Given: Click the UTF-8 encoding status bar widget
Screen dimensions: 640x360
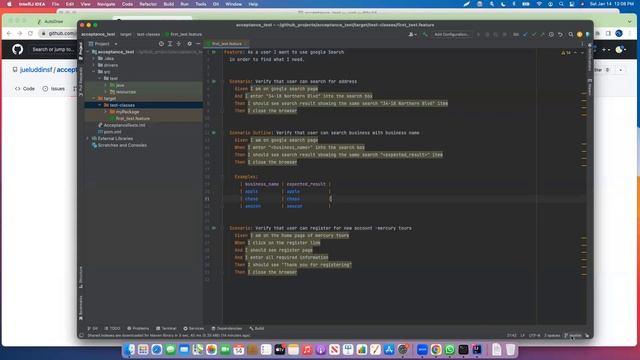Looking at the screenshot, I should [534, 336].
